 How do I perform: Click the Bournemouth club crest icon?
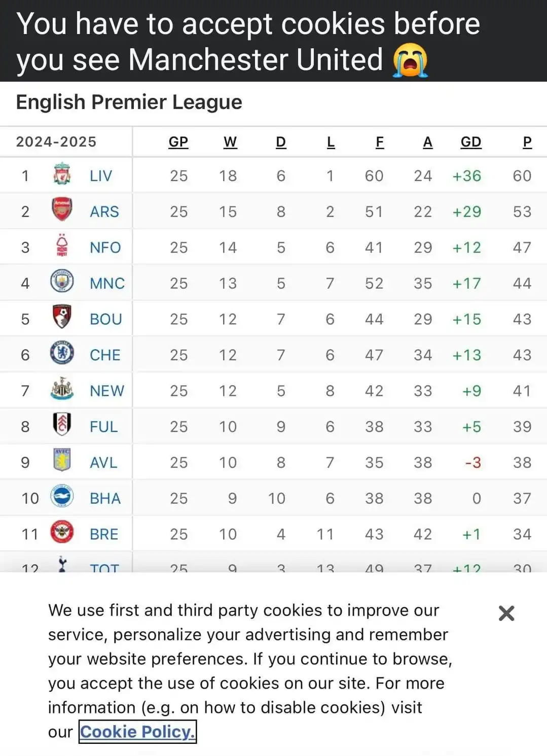pyautogui.click(x=62, y=317)
